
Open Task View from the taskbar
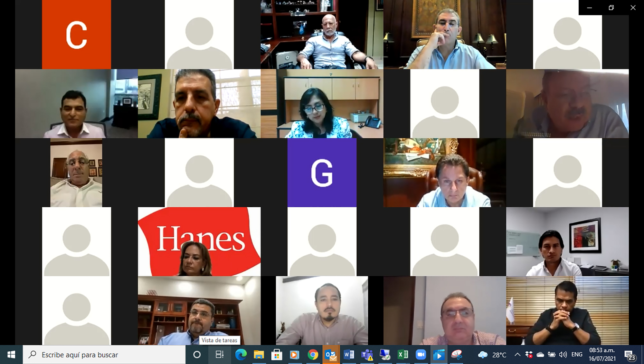pos(220,355)
